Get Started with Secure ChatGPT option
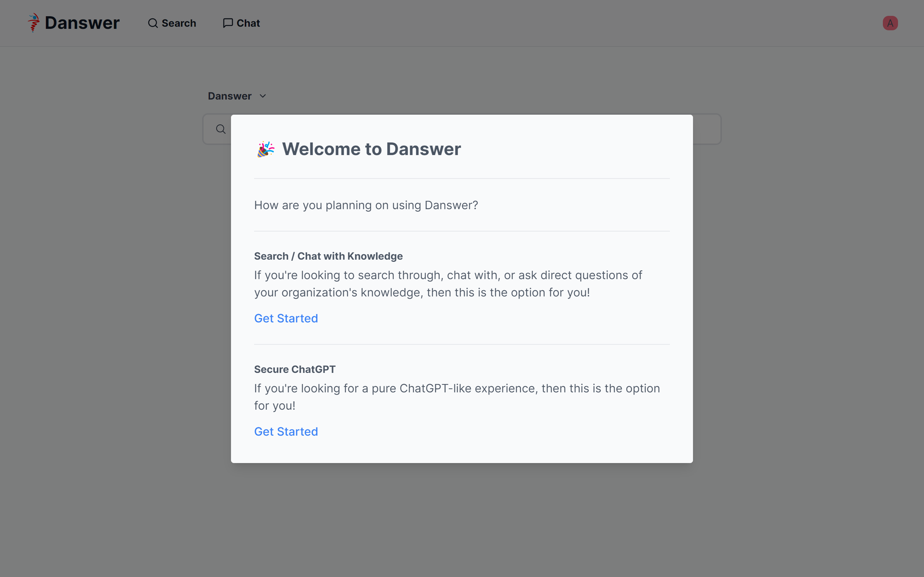The height and width of the screenshot is (577, 924). 286,432
